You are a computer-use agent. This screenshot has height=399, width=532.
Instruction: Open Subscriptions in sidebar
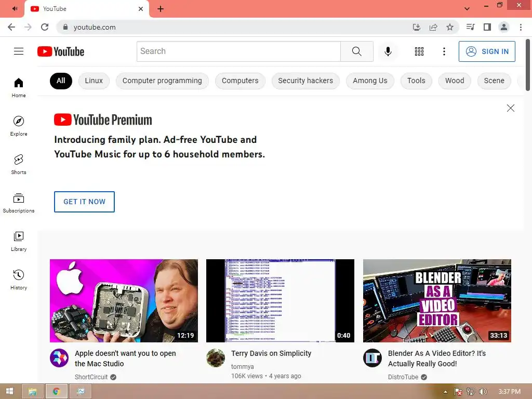19,203
